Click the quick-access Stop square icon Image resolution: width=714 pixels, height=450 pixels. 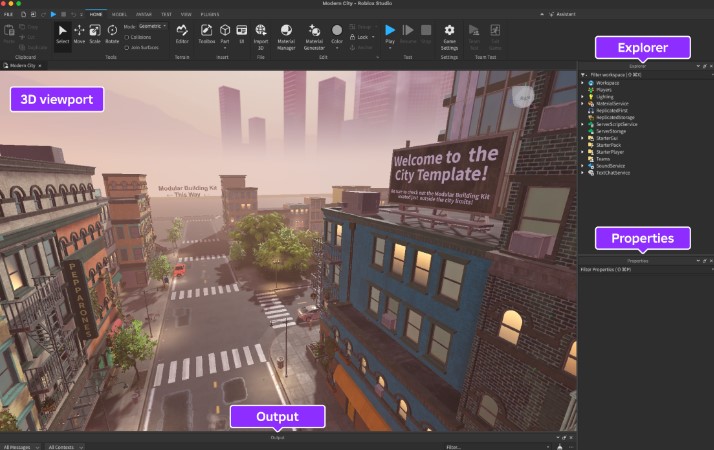point(63,14)
